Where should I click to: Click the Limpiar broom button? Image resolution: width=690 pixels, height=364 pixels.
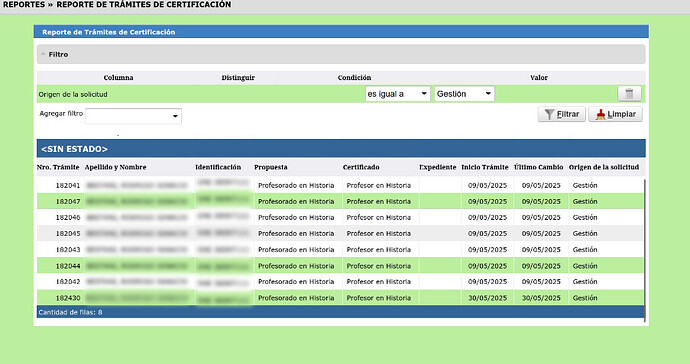(616, 114)
